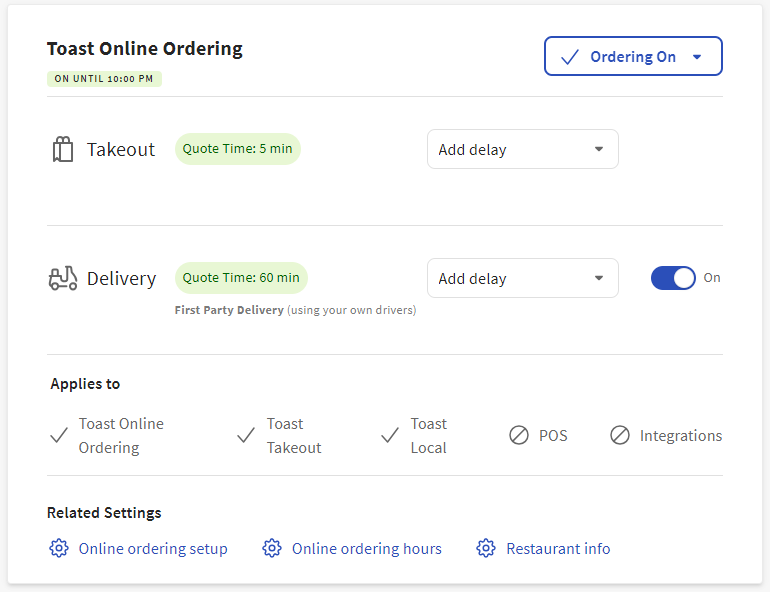Click the Takeout bag icon
The image size is (770, 592).
click(x=63, y=150)
